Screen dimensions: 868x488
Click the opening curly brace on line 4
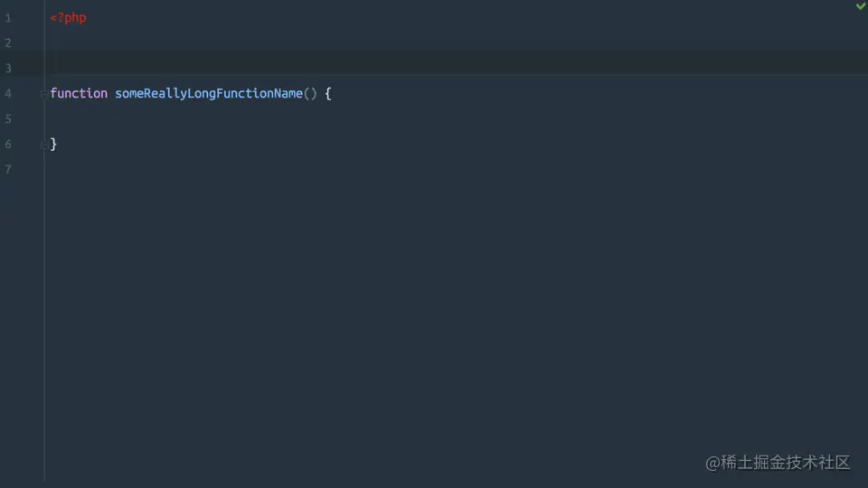point(327,93)
